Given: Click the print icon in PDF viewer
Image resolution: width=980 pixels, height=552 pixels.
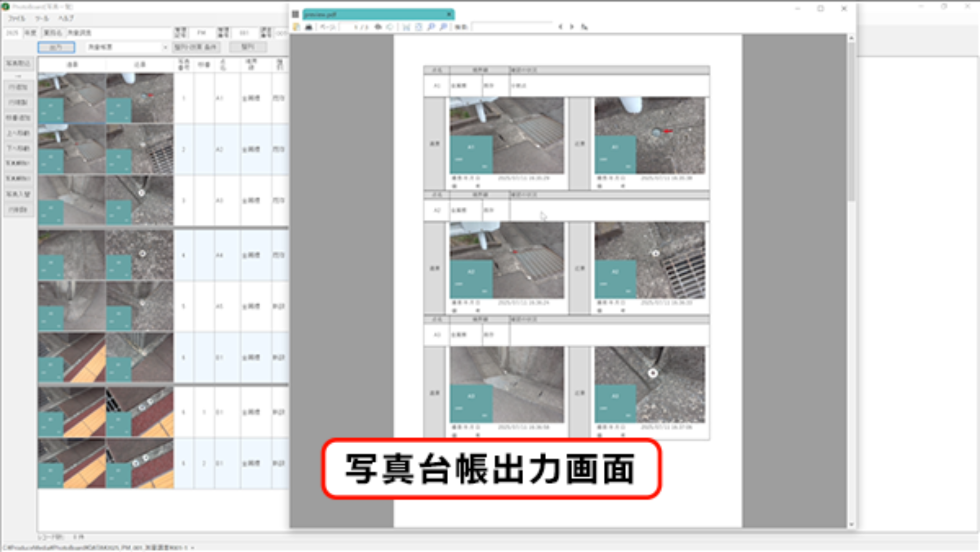Looking at the screenshot, I should (x=309, y=27).
